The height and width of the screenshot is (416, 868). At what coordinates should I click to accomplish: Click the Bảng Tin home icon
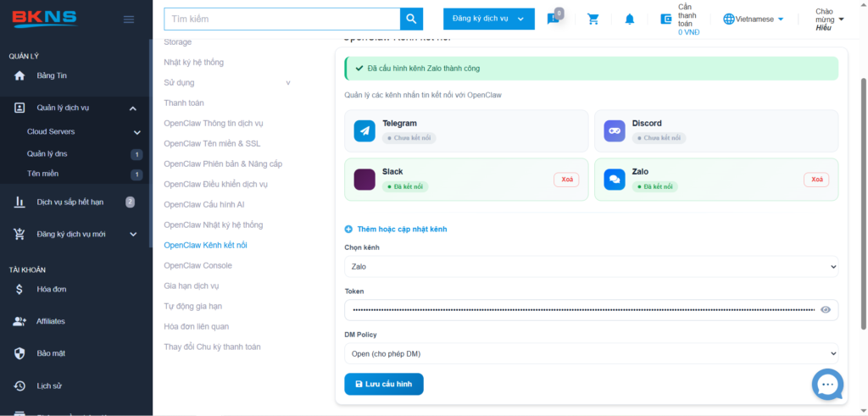19,75
